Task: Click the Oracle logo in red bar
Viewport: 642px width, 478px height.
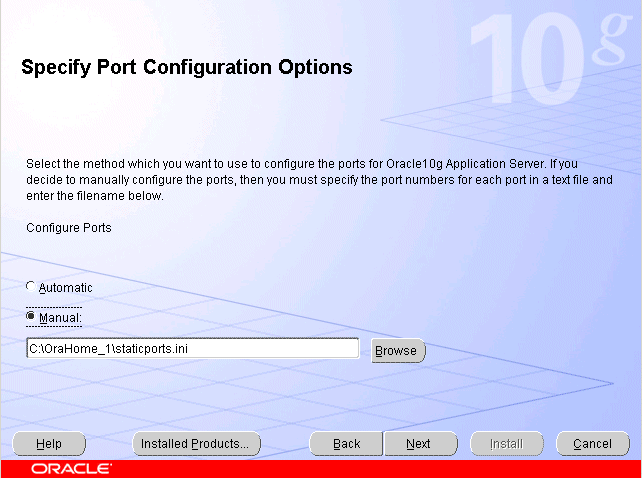Action: pos(72,469)
